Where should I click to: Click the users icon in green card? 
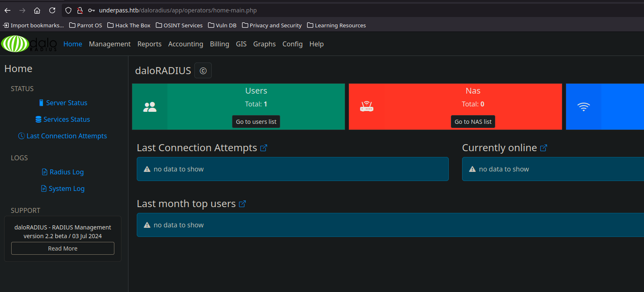pos(150,107)
